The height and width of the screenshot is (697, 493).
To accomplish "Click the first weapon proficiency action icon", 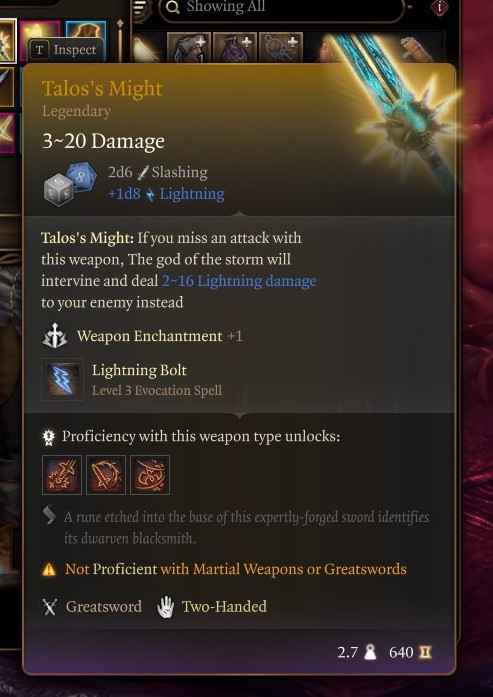I will click(x=62, y=475).
